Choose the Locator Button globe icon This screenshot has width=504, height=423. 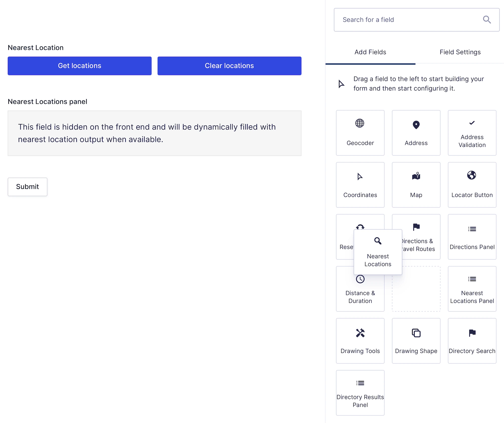pyautogui.click(x=471, y=175)
